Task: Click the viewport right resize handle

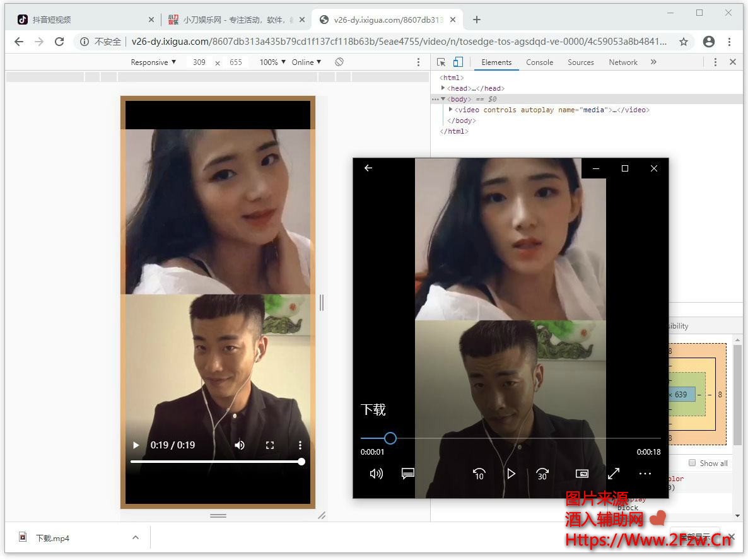Action: click(x=322, y=303)
